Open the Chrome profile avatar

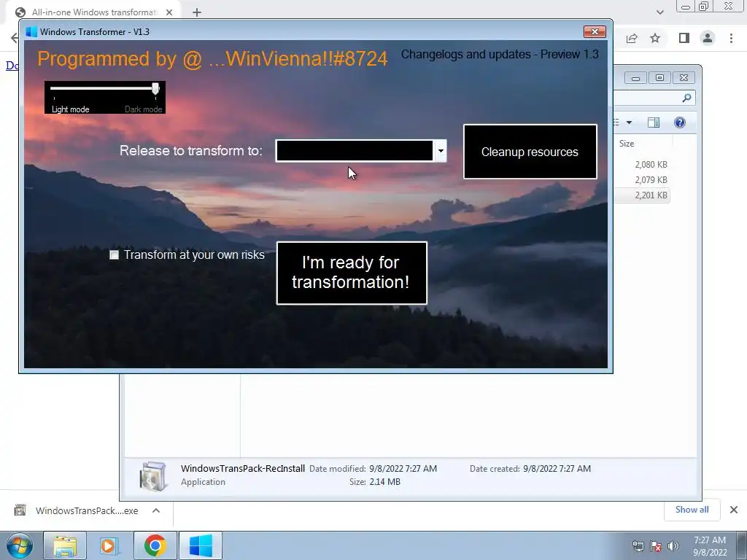coord(708,38)
